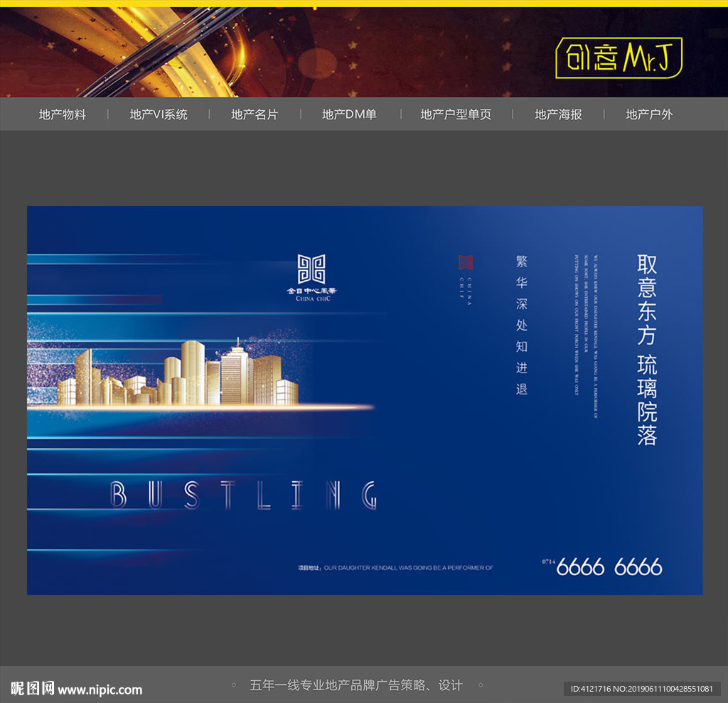This screenshot has height=703, width=728.
Task: Click the blue real estate poster image
Action: pos(365,400)
